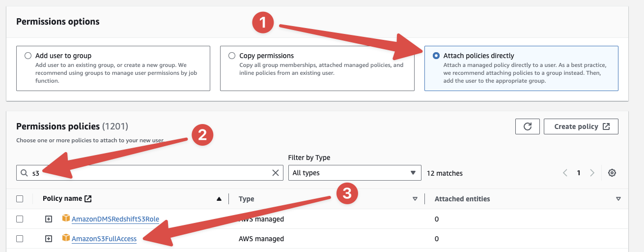Click attached entities count for AmazonS3FullAccess
The image size is (644, 252).
[437, 239]
